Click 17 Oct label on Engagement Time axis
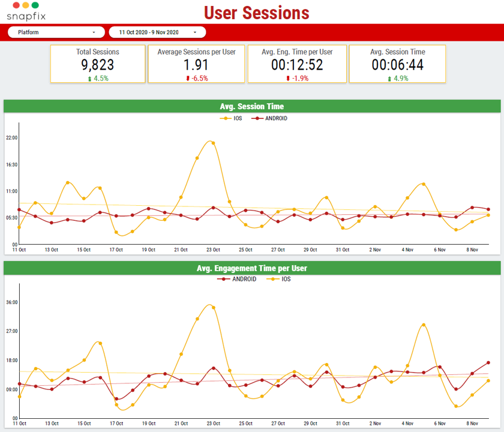The height and width of the screenshot is (432, 504). [116, 424]
